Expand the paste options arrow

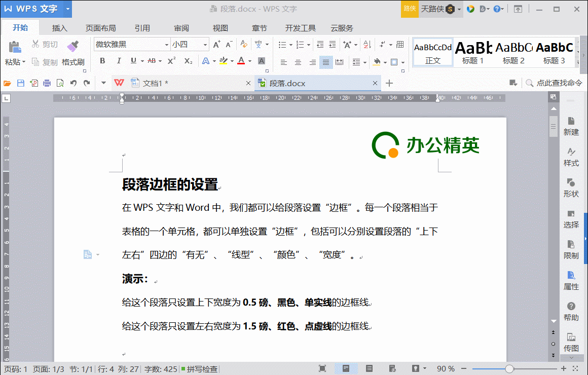point(24,62)
